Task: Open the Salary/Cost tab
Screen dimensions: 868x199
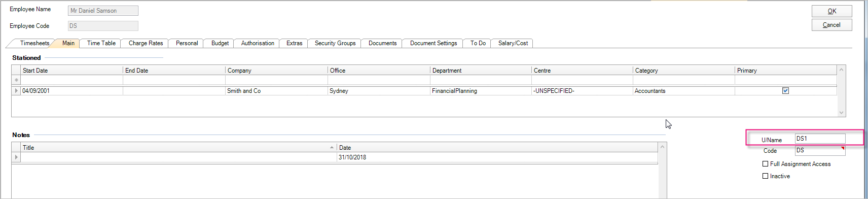Action: [513, 43]
